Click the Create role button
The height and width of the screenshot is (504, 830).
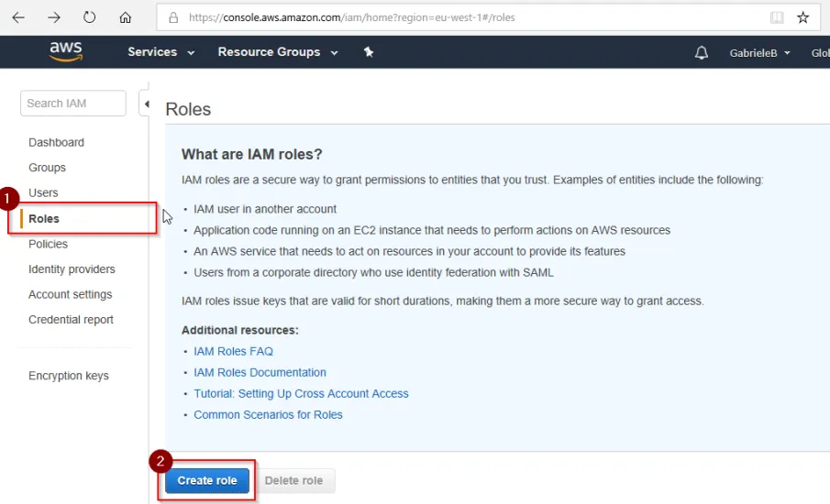207,481
